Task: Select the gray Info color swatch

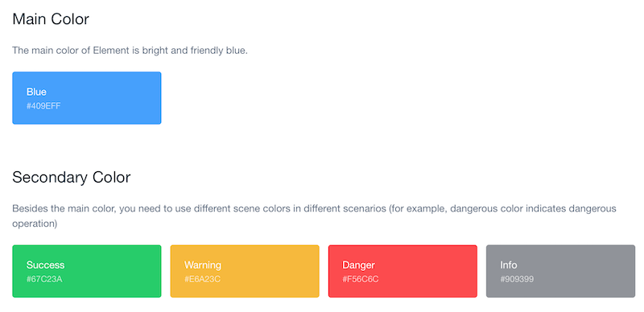Action: tap(560, 271)
